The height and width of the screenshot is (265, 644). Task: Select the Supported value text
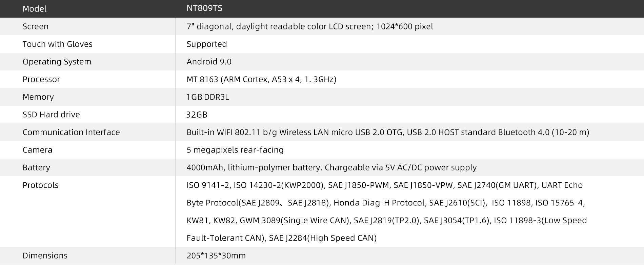point(206,44)
